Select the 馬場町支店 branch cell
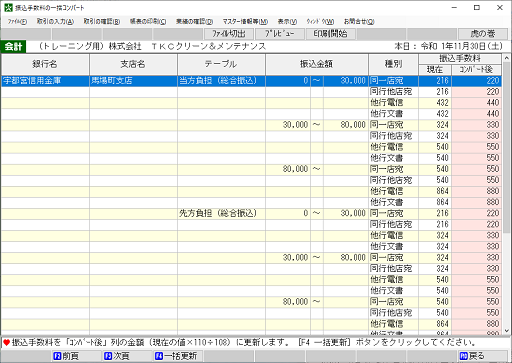The width and height of the screenshot is (512, 363). pyautogui.click(x=133, y=81)
